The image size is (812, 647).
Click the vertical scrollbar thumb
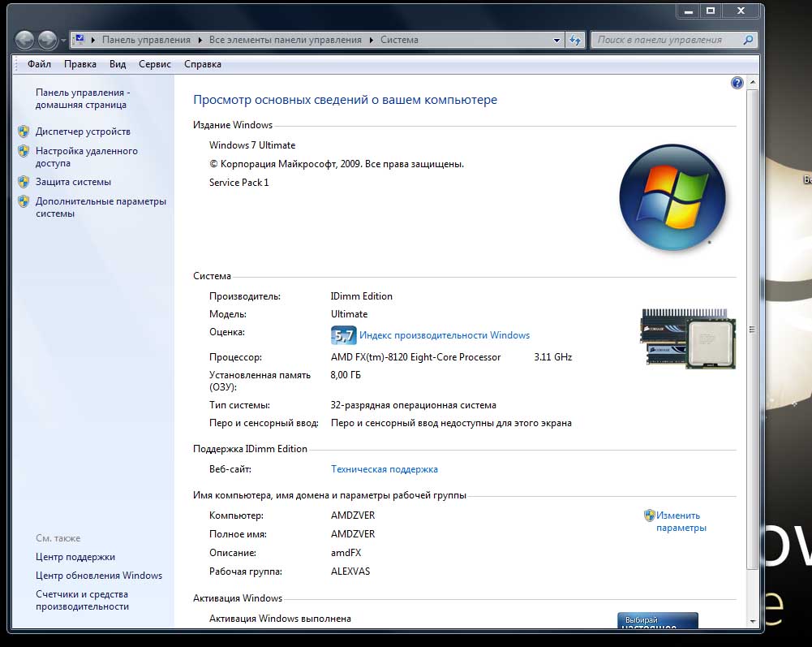pos(753,330)
